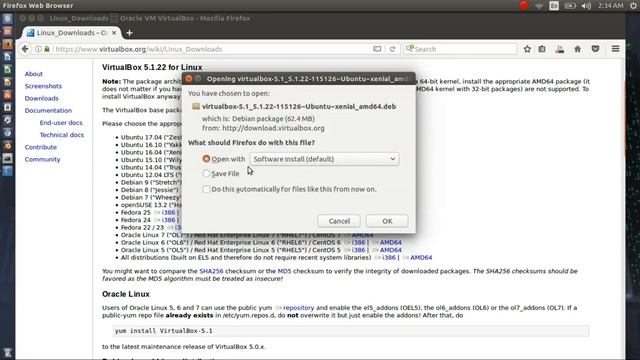Select the Save File radio option
Screen dimensions: 640x360
(x=206, y=173)
